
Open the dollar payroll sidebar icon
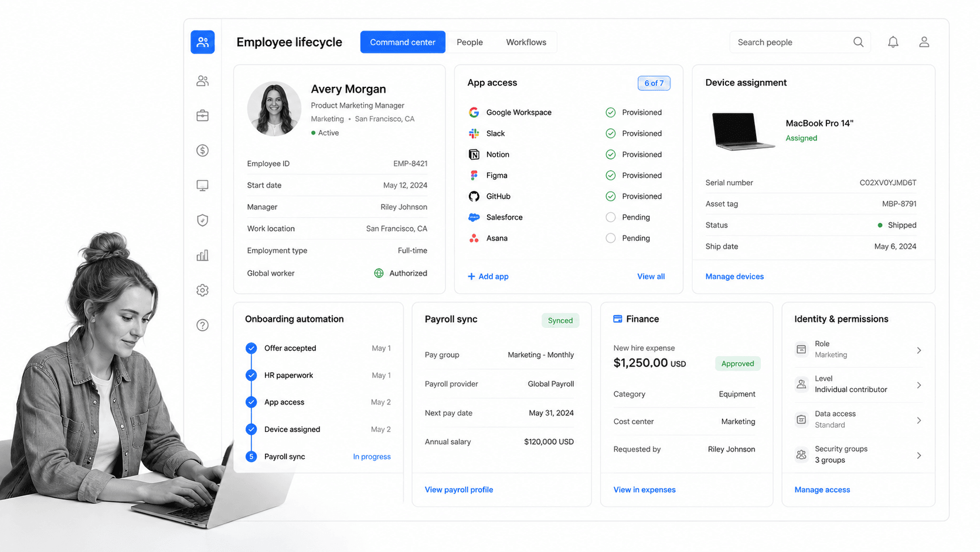point(202,151)
